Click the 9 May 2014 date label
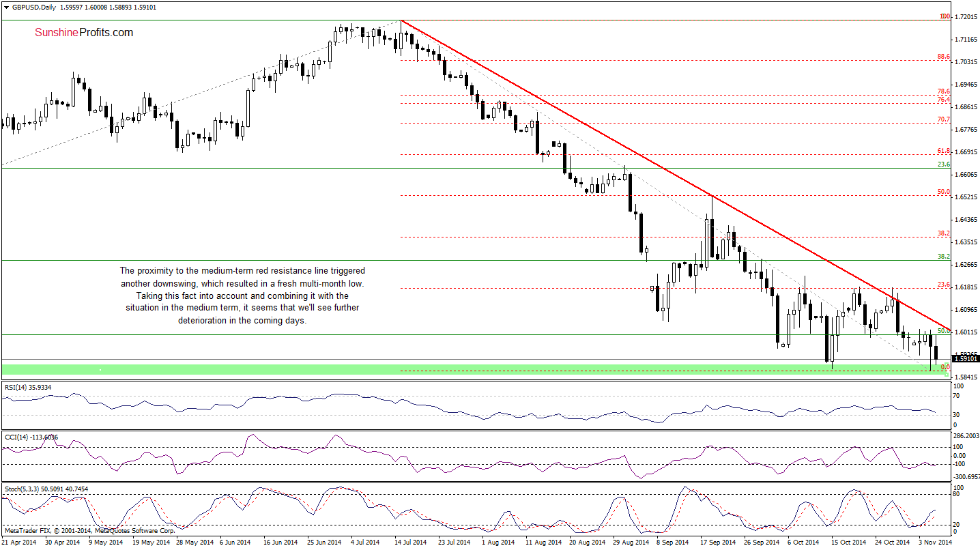This screenshot has width=980, height=548. tap(106, 542)
